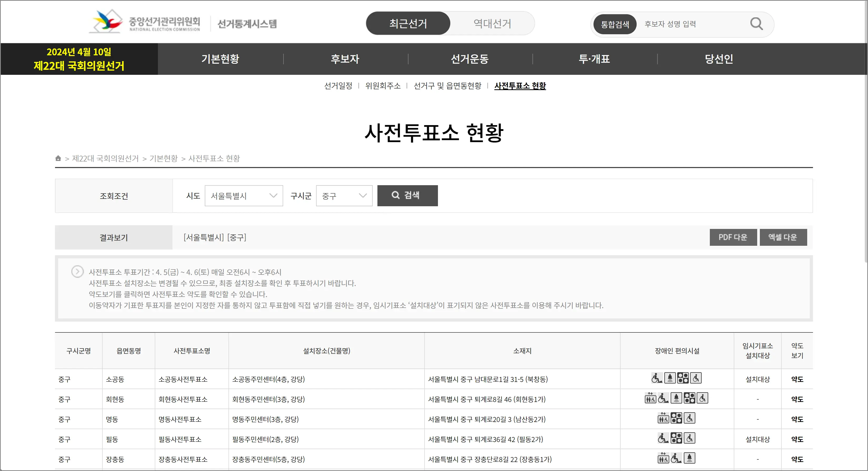The height and width of the screenshot is (471, 868).
Task: Click the wheelchair accessible icon in the 필동 row
Action: point(689,438)
